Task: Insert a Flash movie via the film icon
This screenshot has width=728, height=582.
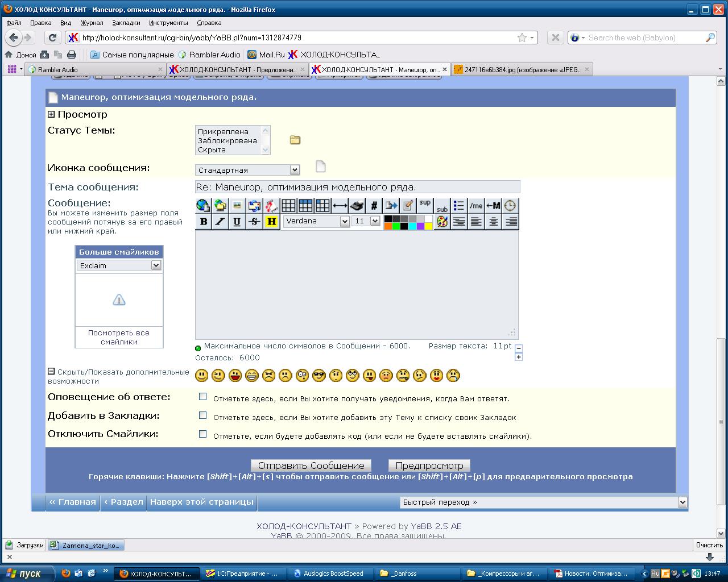Action: [x=271, y=205]
